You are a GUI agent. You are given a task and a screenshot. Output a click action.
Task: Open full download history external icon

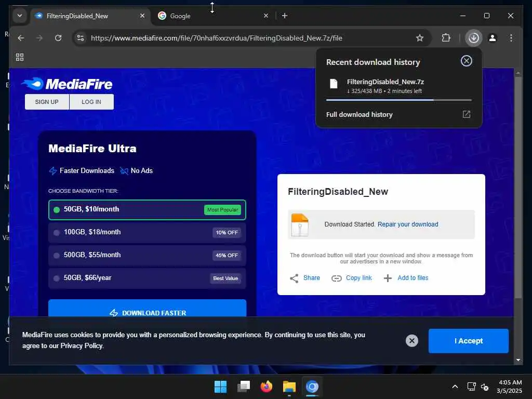click(467, 114)
